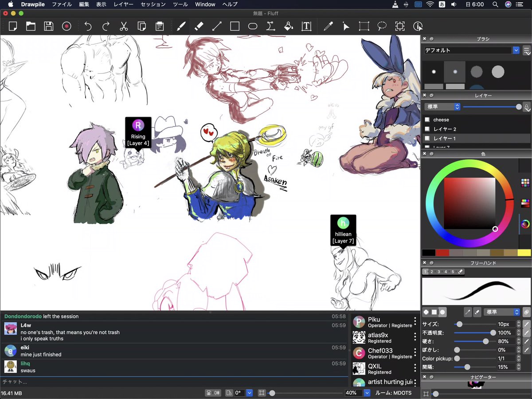The image size is (532, 399).
Task: Create a new document with toolbar icon
Action: (13, 27)
